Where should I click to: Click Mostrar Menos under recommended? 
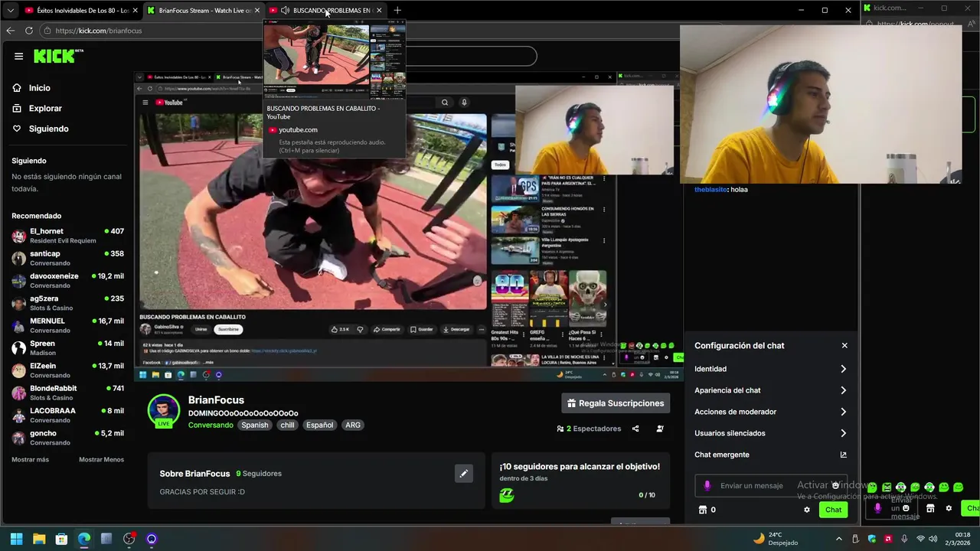(101, 459)
